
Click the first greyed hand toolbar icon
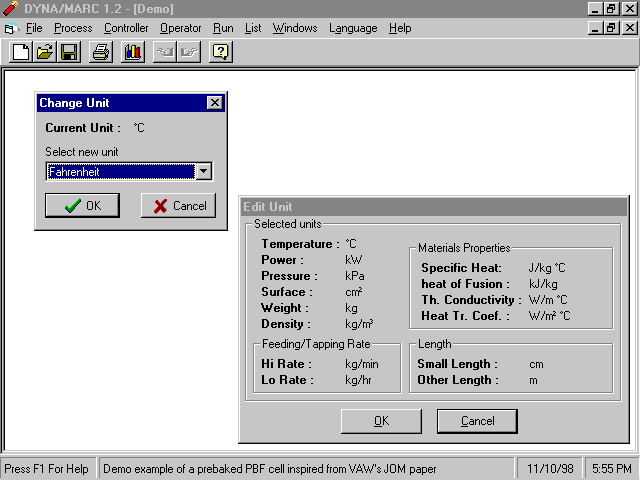click(164, 52)
